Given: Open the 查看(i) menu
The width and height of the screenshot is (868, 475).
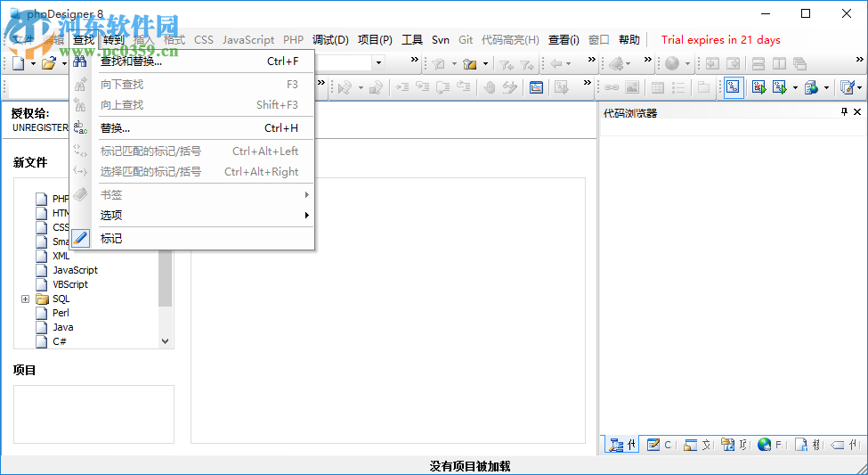Looking at the screenshot, I should click(564, 40).
